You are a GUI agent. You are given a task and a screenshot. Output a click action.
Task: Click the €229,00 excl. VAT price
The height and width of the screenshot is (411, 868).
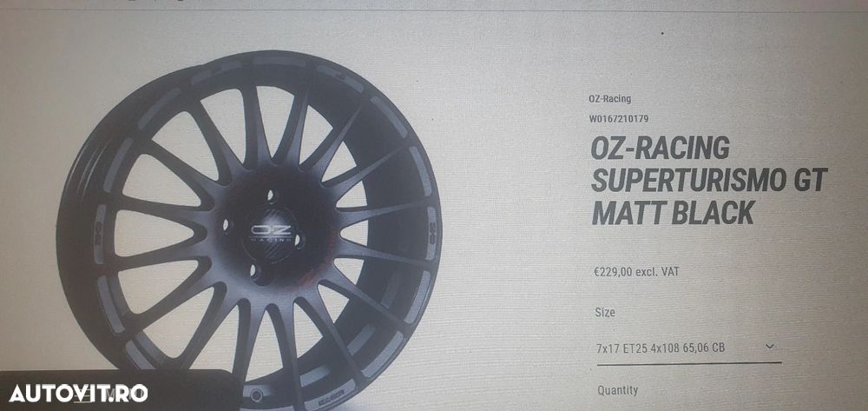click(636, 272)
